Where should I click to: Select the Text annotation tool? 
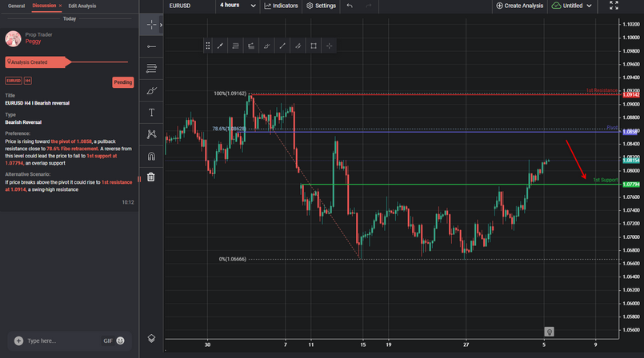point(151,113)
